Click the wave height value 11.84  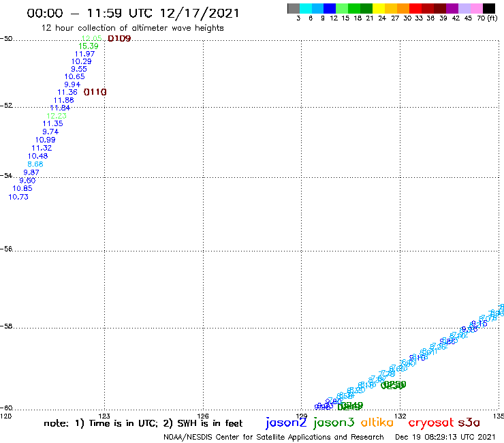(x=60, y=108)
